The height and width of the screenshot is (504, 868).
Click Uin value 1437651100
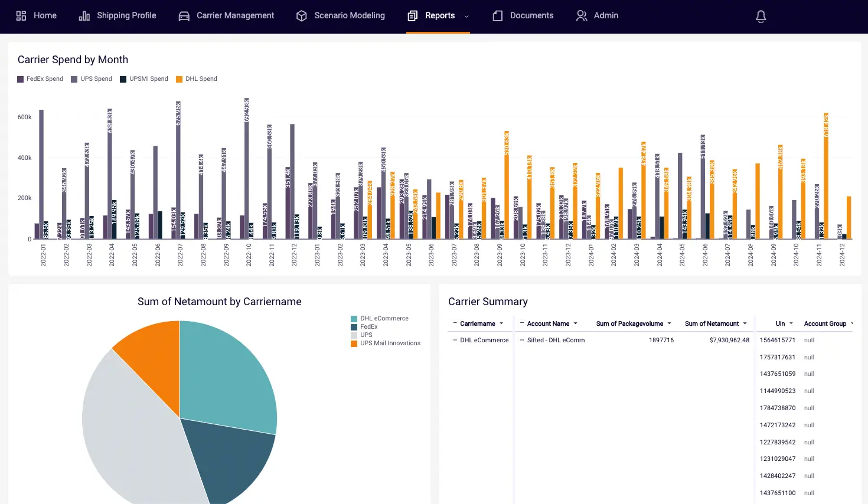[x=777, y=493]
